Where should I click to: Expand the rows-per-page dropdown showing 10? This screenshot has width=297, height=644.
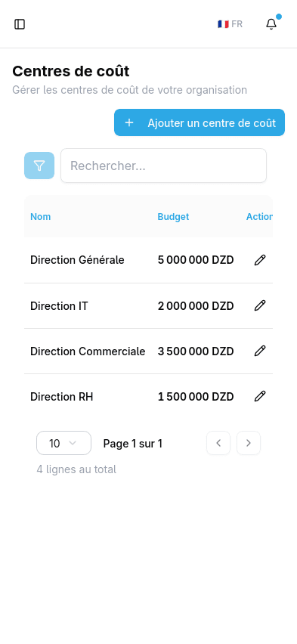coord(63,443)
